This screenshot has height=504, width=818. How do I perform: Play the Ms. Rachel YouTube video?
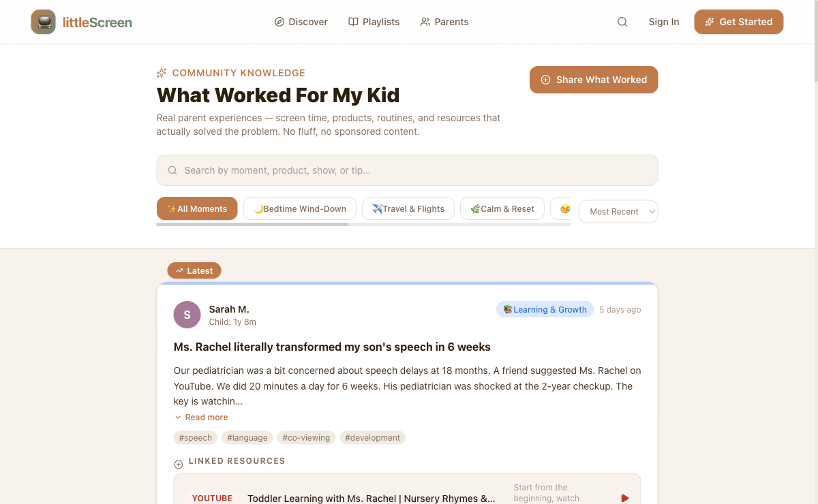click(x=624, y=498)
